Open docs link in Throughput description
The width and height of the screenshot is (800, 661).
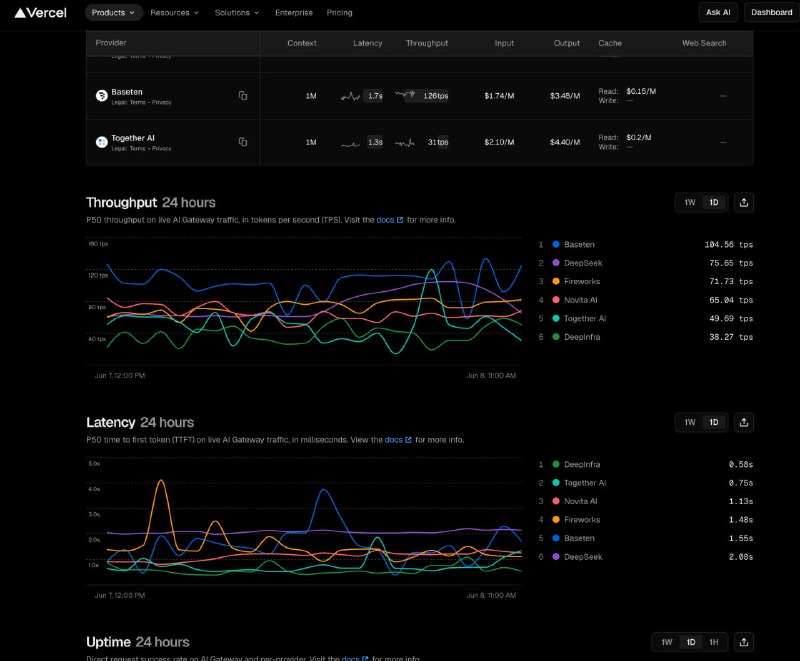390,220
